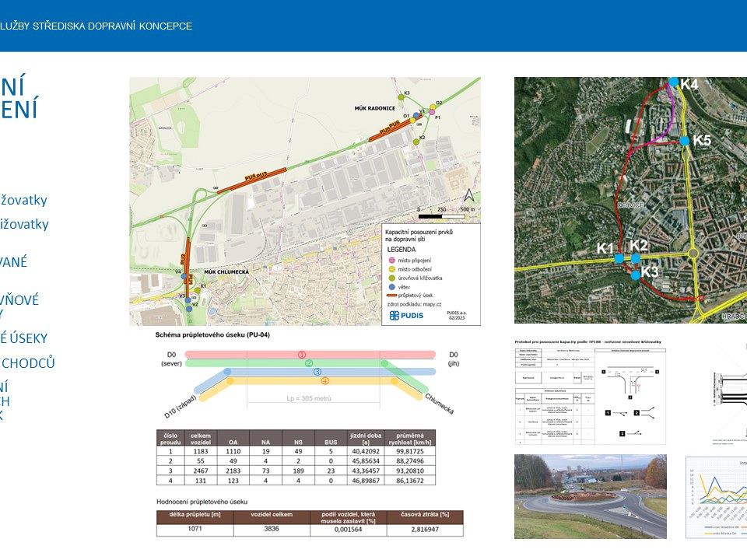The image size is (747, 560).
Task: Click average speed cell '88,27496'
Action: (x=410, y=461)
